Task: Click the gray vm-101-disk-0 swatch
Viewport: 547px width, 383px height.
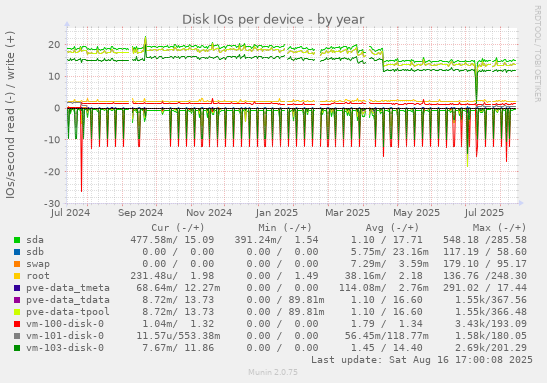Action: tap(17, 336)
